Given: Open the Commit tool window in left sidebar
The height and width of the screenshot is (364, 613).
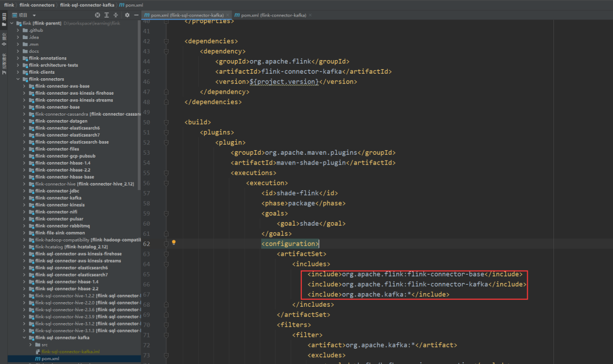Looking at the screenshot, I should point(4,38).
